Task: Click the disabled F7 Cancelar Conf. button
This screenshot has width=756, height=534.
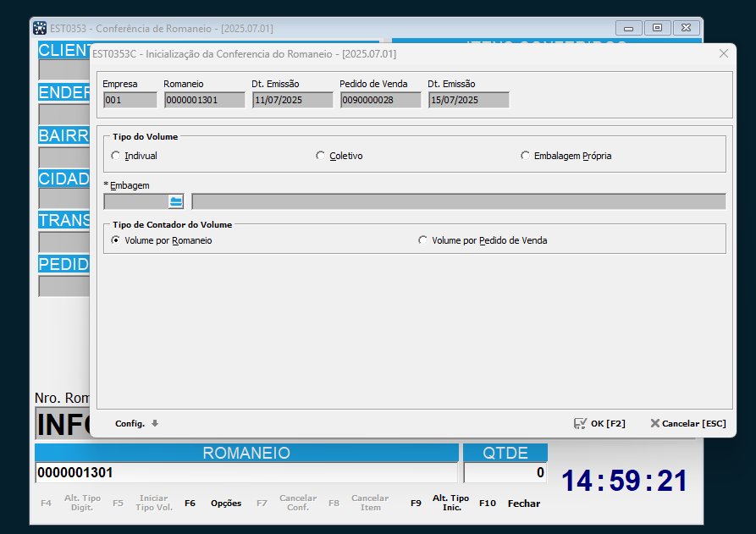Action: pos(286,503)
